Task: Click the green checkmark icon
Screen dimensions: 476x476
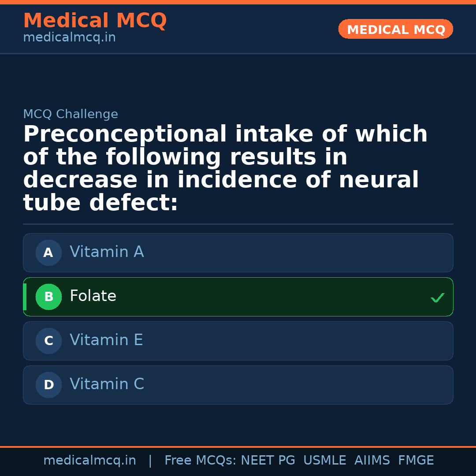Action: click(437, 298)
